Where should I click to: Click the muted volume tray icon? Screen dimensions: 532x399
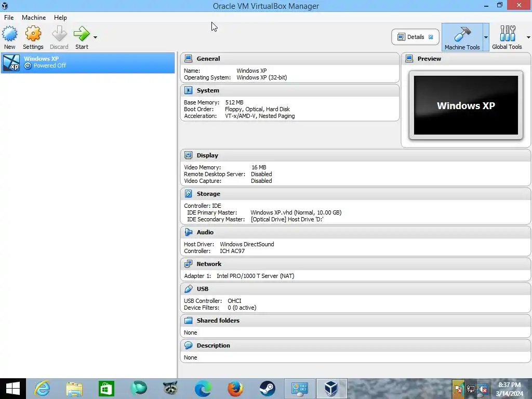click(x=483, y=389)
